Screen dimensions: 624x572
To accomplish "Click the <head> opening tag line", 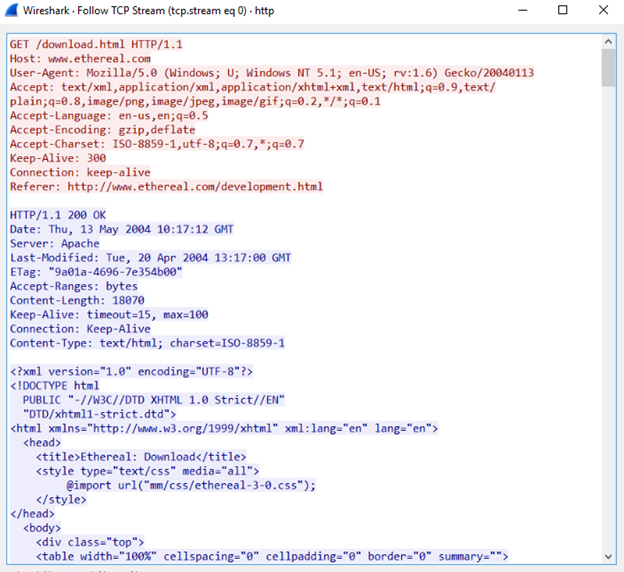I will tap(42, 443).
